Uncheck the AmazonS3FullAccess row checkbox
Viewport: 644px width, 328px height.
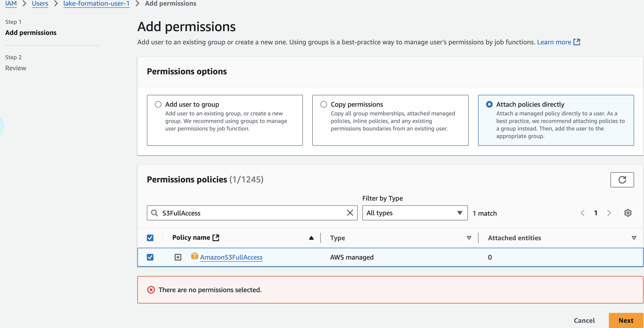[150, 257]
